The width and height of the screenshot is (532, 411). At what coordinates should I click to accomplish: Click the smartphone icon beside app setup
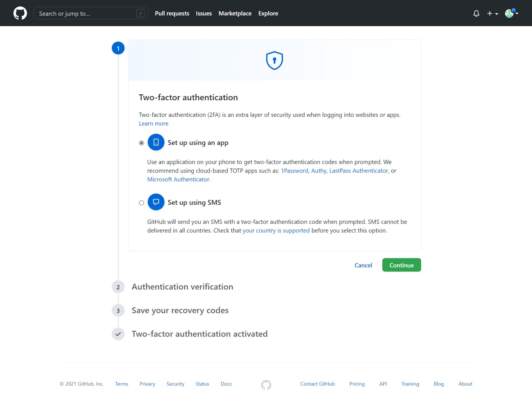coord(156,142)
